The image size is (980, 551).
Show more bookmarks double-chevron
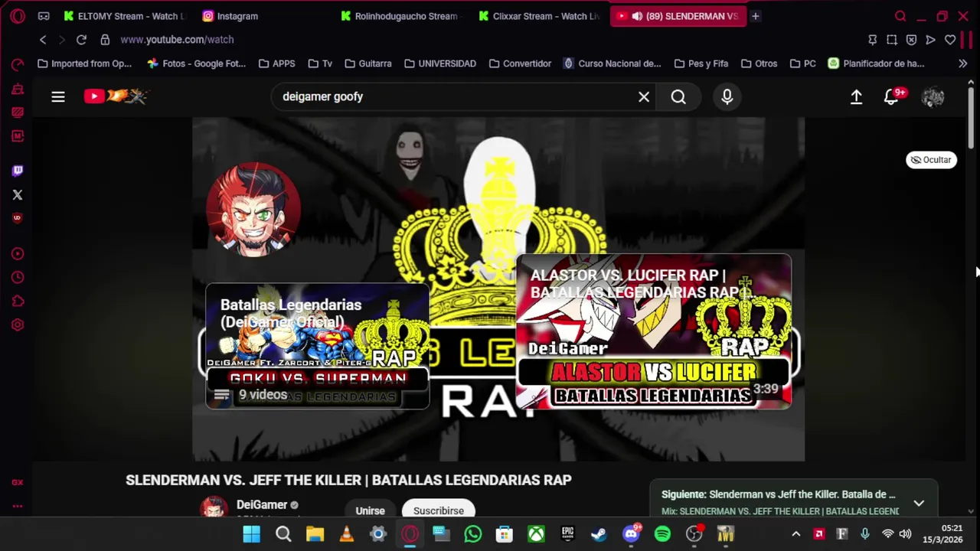pyautogui.click(x=962, y=64)
